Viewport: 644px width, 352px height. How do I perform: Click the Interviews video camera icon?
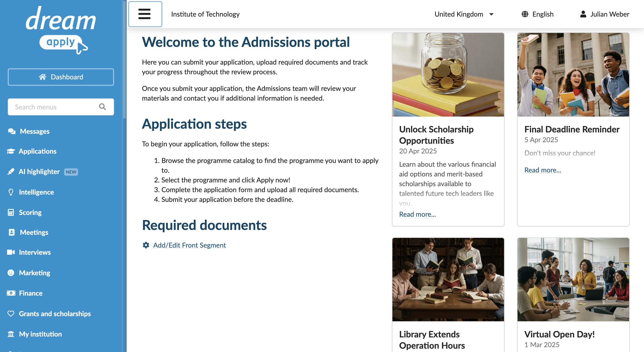11,252
